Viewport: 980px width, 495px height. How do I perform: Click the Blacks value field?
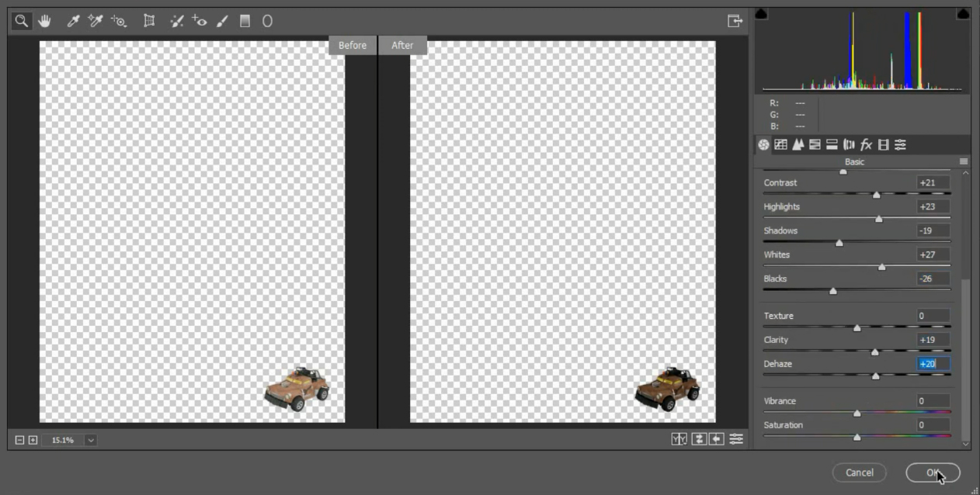click(933, 279)
